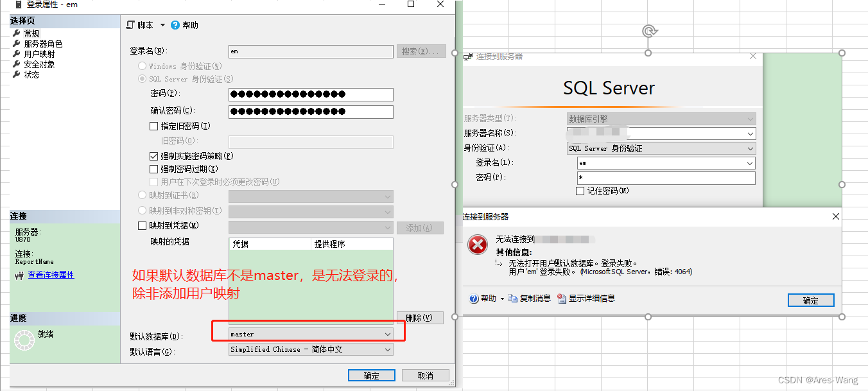
Task: Toggle the 记住密码 checkbox
Action: pyautogui.click(x=580, y=191)
